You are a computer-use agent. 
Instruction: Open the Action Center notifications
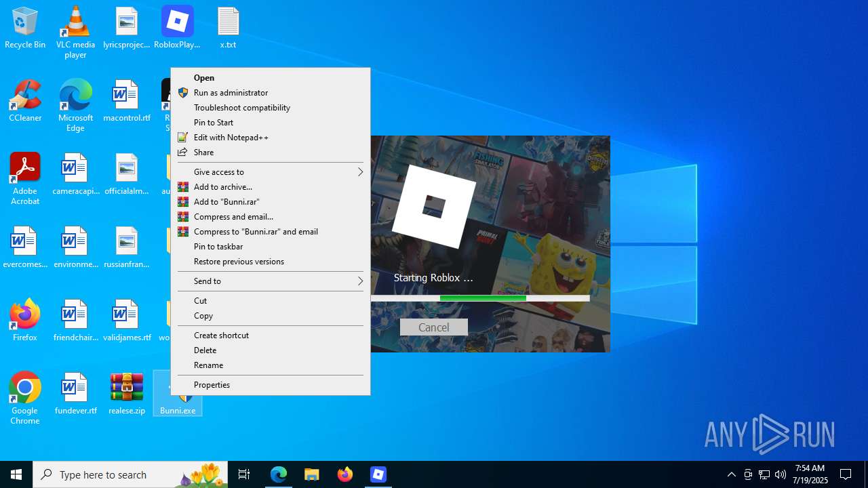(x=846, y=474)
